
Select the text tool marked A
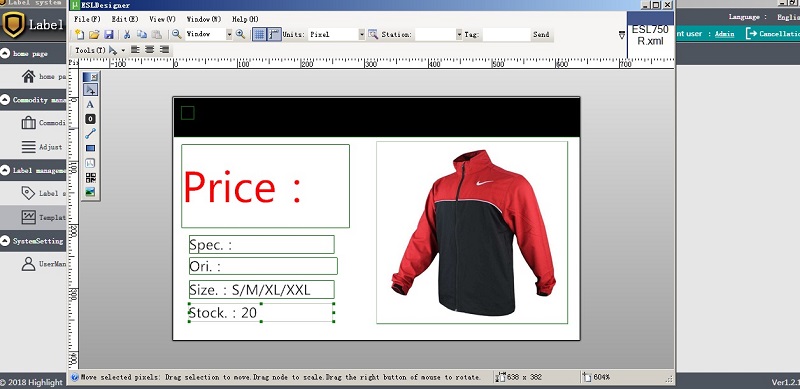(x=90, y=105)
